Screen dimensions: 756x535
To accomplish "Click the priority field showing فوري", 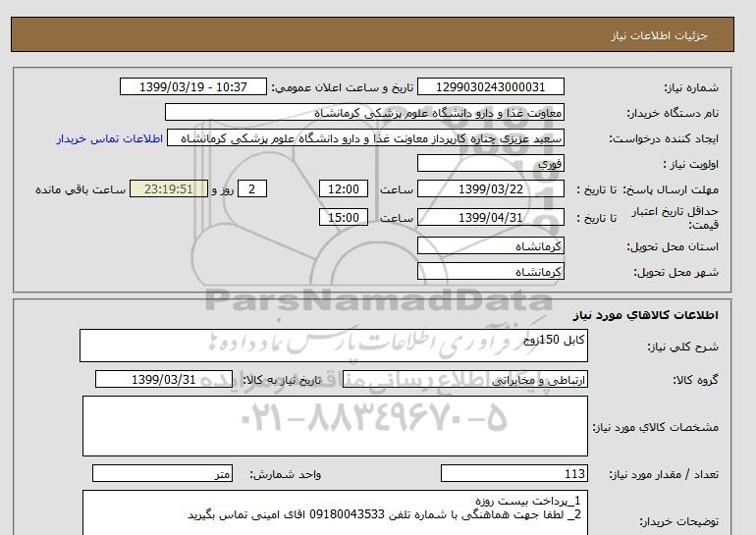I will pos(490,163).
